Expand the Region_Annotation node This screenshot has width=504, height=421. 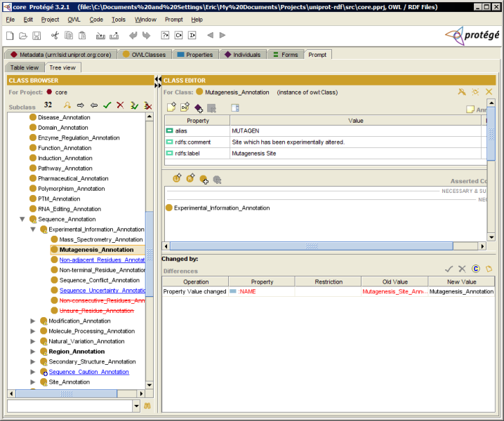tap(32, 352)
